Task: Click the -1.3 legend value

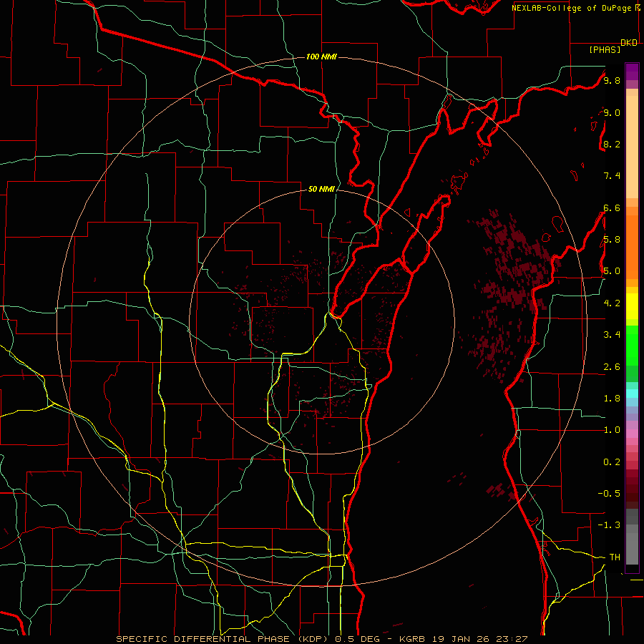Action: point(609,525)
